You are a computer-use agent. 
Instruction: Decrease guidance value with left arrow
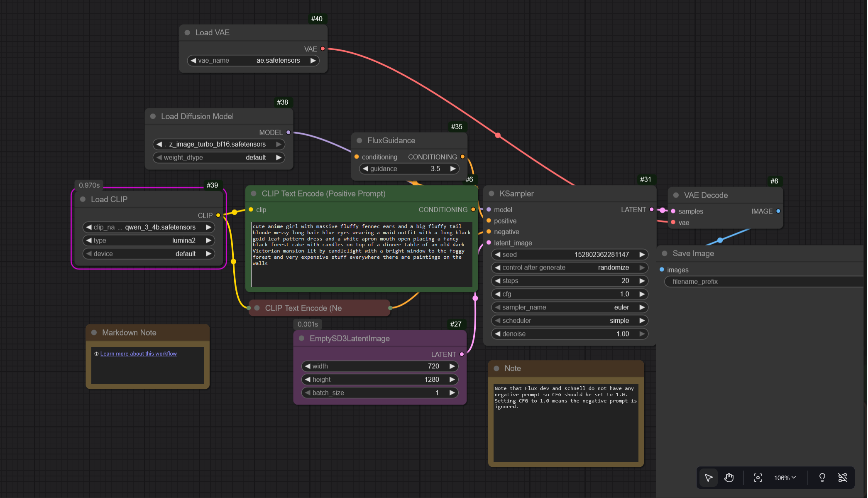coord(365,169)
